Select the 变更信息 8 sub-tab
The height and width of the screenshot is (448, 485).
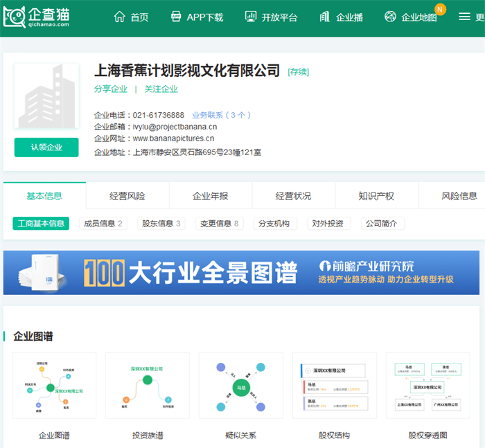coord(220,223)
